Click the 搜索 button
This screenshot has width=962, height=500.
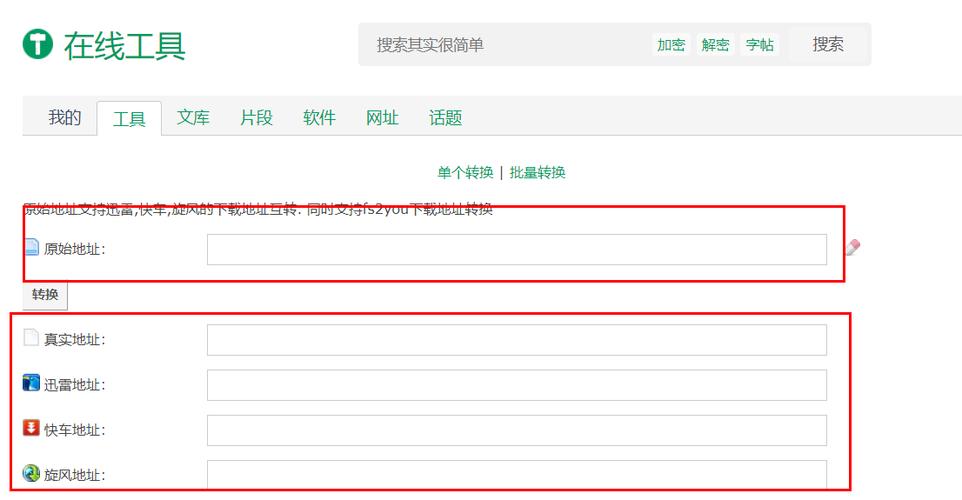[828, 44]
